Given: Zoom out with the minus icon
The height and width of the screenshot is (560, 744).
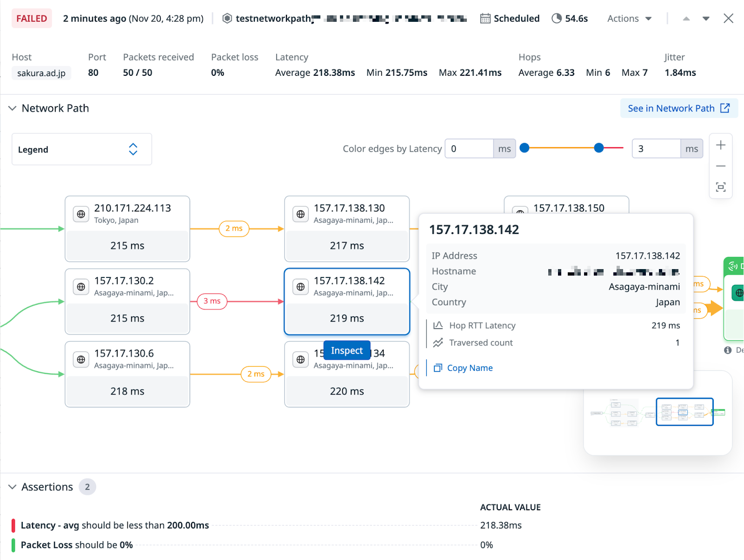Looking at the screenshot, I should (720, 166).
